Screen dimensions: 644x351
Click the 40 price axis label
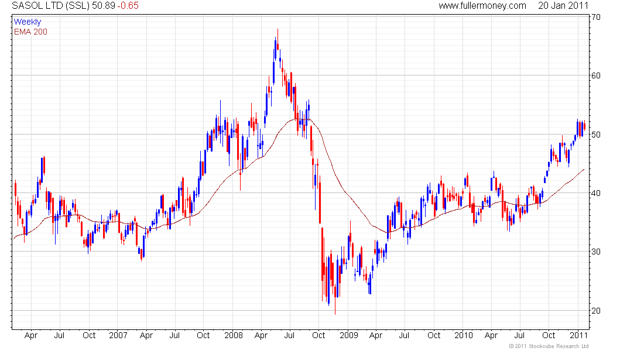[x=595, y=193]
